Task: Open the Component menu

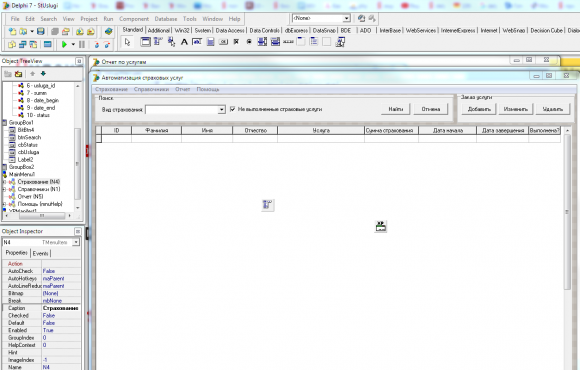Action: click(134, 19)
